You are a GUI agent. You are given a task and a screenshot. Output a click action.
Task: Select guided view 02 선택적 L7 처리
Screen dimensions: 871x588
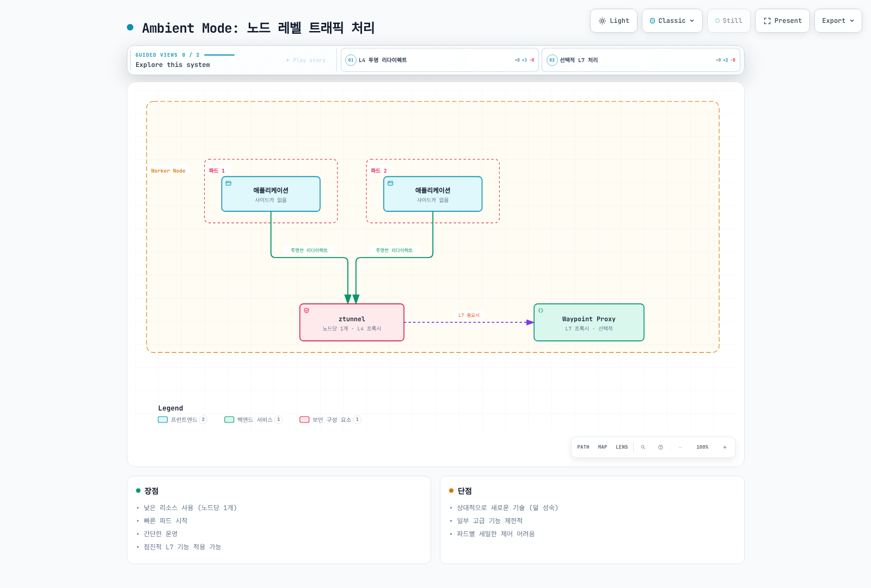(x=641, y=60)
